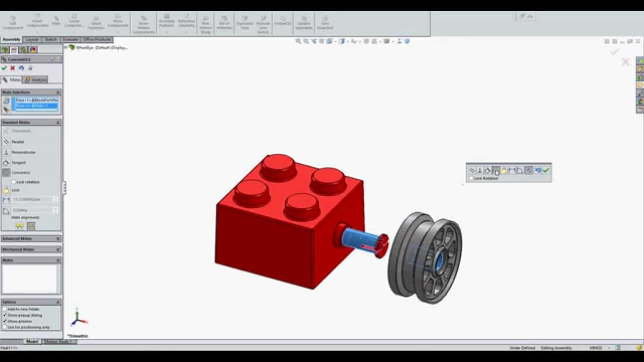Image resolution: width=644 pixels, height=362 pixels.
Task: Open the DisplayManager tab icon
Action: (x=33, y=50)
